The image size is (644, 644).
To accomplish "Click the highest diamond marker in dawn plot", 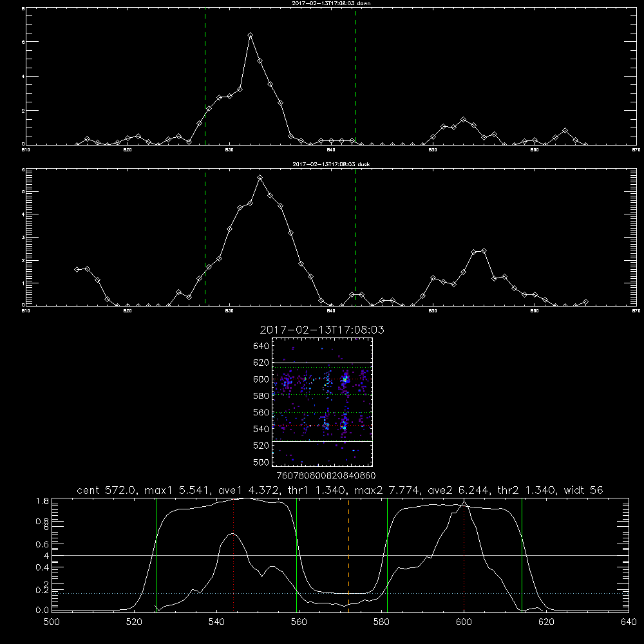I will pos(250,35).
